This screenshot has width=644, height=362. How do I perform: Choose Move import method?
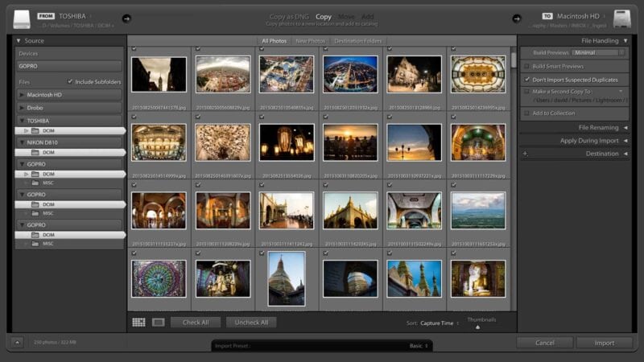346,16
